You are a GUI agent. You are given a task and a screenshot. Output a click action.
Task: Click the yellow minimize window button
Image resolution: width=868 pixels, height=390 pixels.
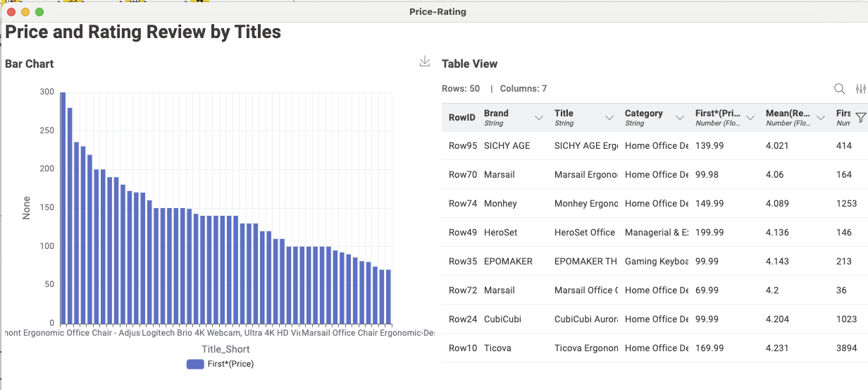pyautogui.click(x=25, y=12)
